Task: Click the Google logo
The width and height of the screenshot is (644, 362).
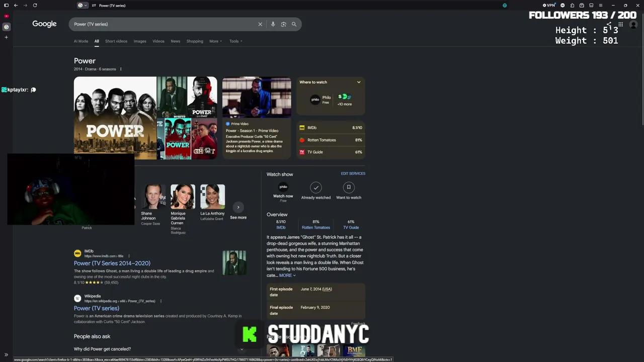Action: pyautogui.click(x=44, y=24)
